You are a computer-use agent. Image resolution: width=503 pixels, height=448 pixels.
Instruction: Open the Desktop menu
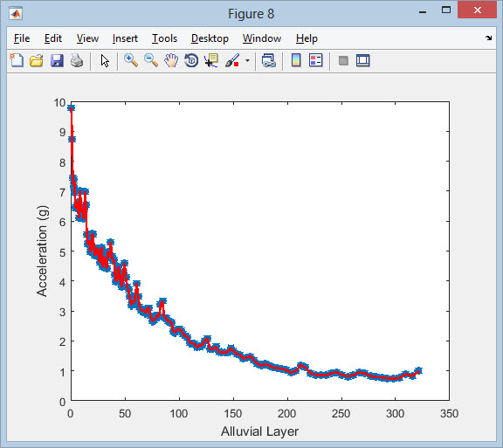(210, 38)
